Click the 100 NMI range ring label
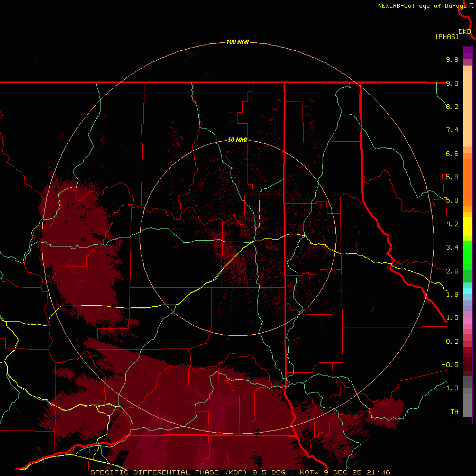Viewport: 476px width, 476px height. tap(237, 42)
